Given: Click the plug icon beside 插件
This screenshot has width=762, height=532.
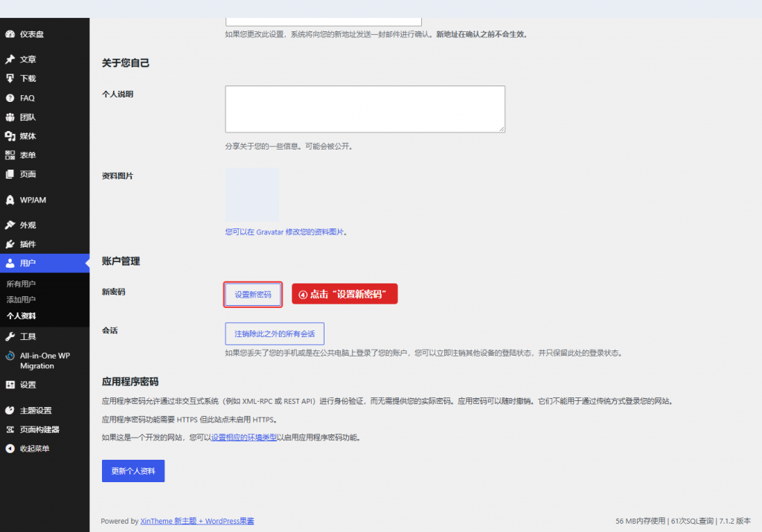Looking at the screenshot, I should pos(10,244).
